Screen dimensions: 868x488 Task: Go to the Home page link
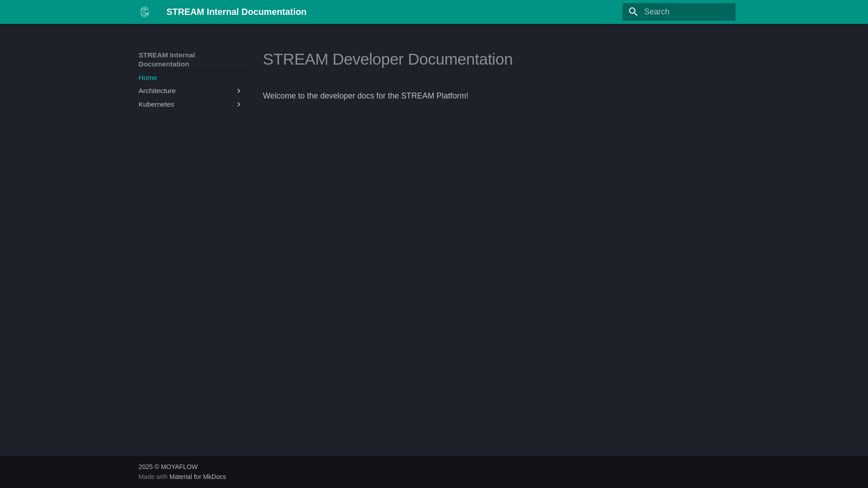(148, 78)
